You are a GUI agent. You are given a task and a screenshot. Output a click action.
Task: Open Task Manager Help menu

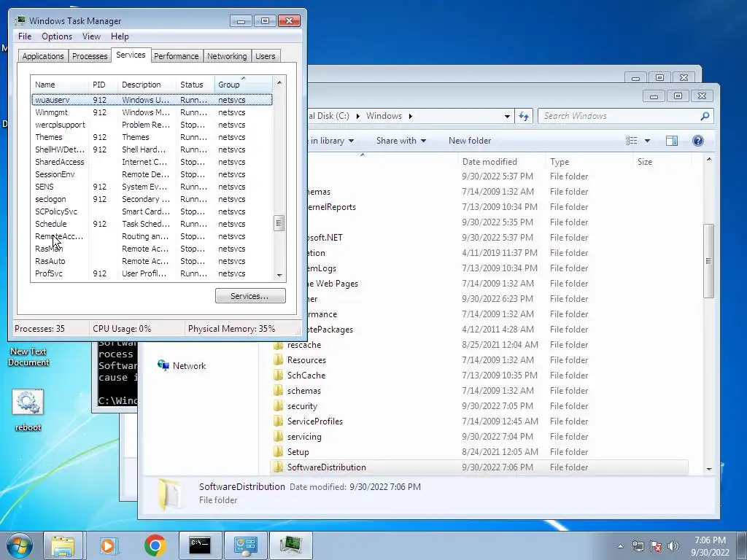120,36
